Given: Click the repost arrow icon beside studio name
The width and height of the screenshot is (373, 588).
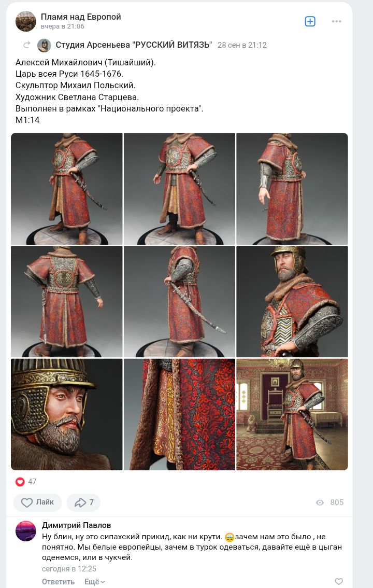Looking at the screenshot, I should click(27, 45).
